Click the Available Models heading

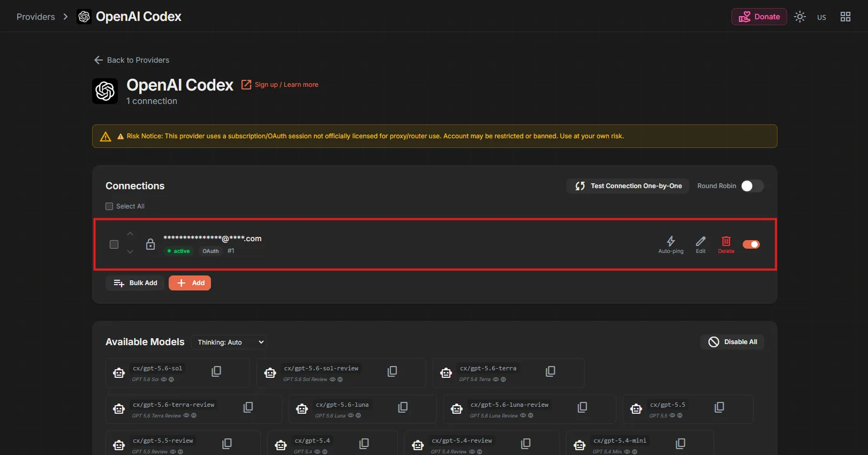(x=145, y=342)
